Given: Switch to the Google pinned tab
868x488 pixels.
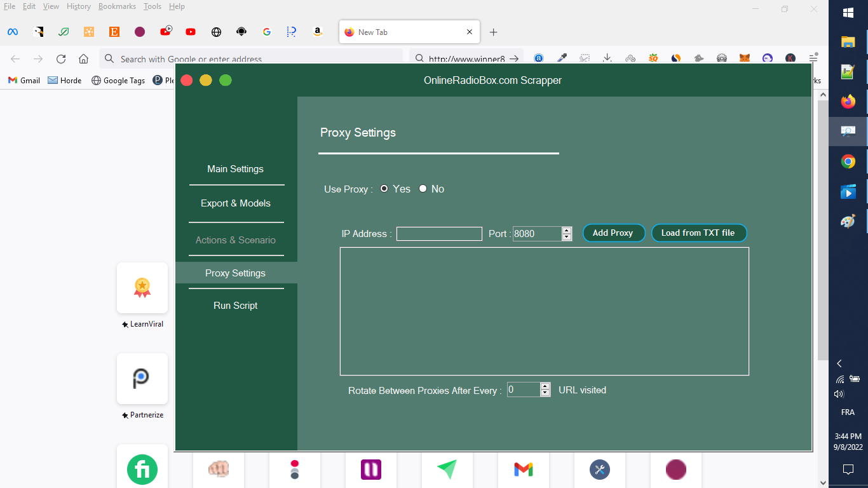Looking at the screenshot, I should point(267,32).
